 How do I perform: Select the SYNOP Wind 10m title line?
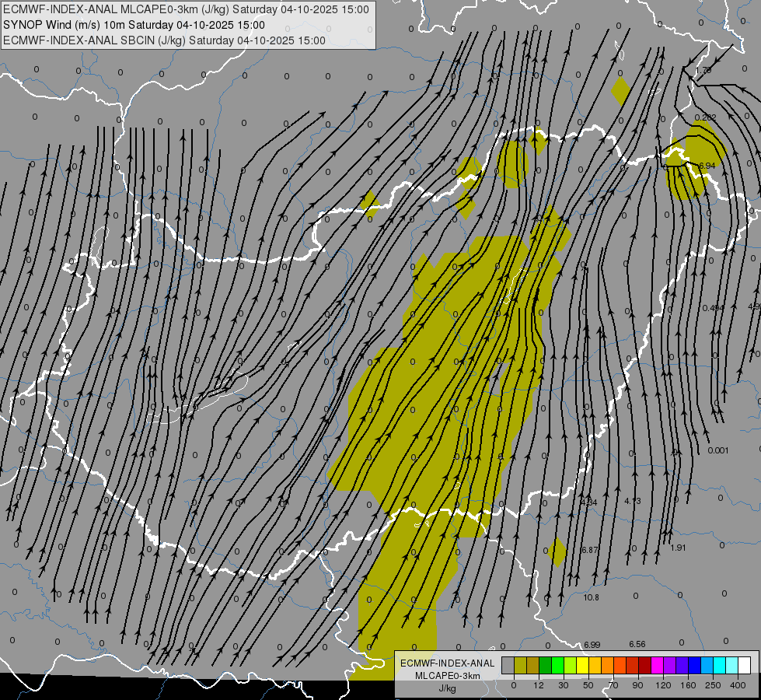[134, 25]
